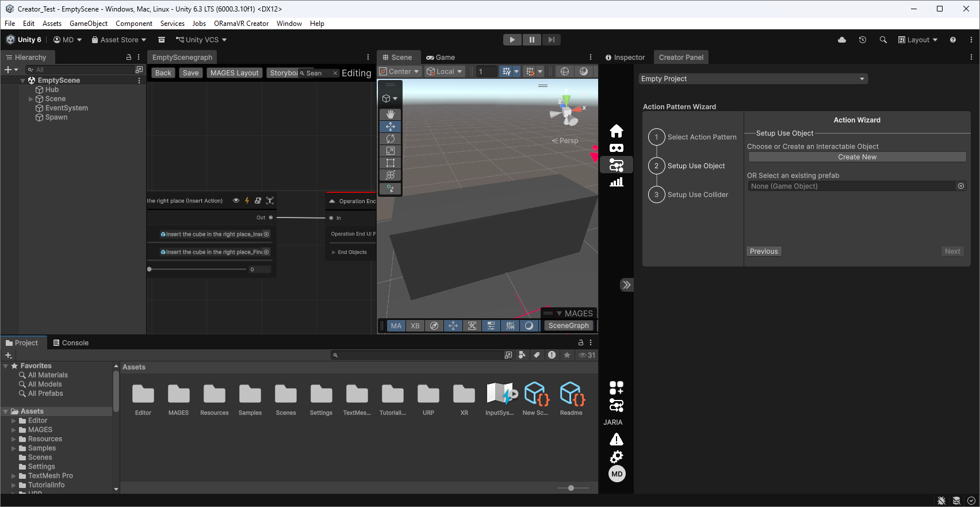Viewport: 980px width, 507px height.
Task: Expand End Objects foldout
Action: [x=334, y=252]
